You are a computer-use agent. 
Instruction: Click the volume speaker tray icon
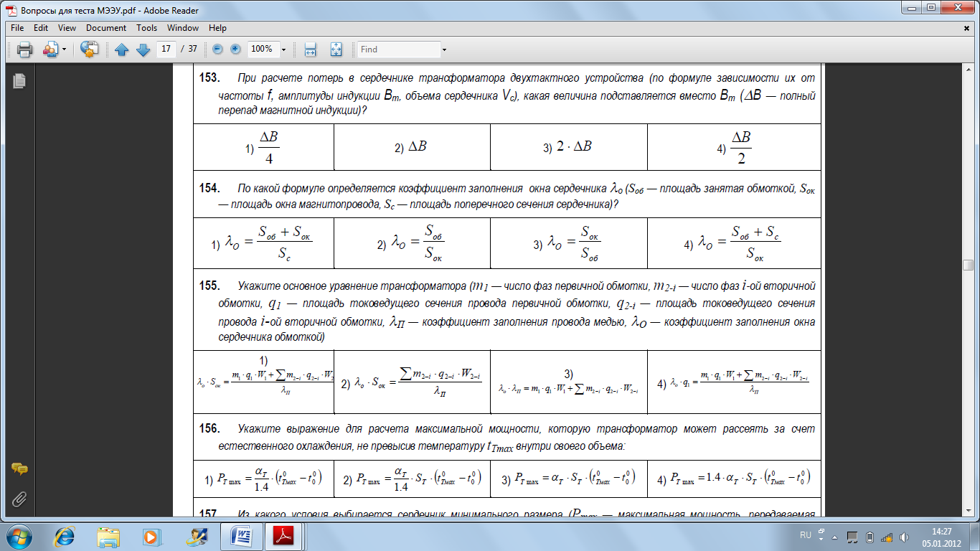coord(903,537)
